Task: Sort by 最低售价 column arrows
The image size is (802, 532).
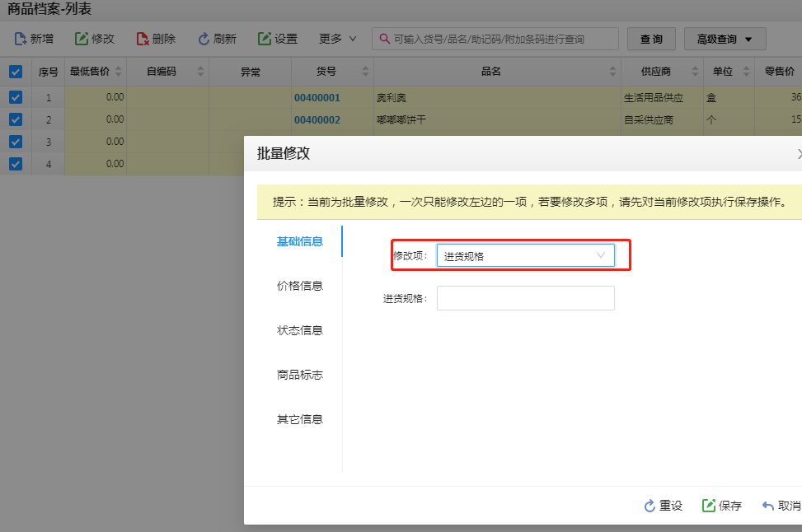Action: [x=118, y=72]
